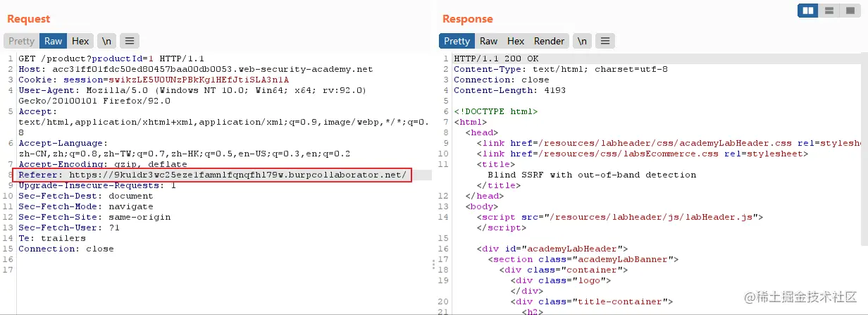Click the Accept header value text/html line
Screen dimensions: 868x315
coord(223,122)
